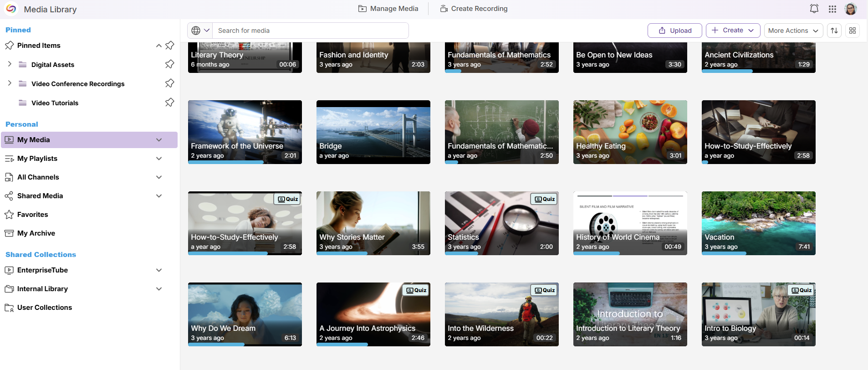Expand the My Playlists section
Screen dimensions: 868x370
tap(159, 159)
